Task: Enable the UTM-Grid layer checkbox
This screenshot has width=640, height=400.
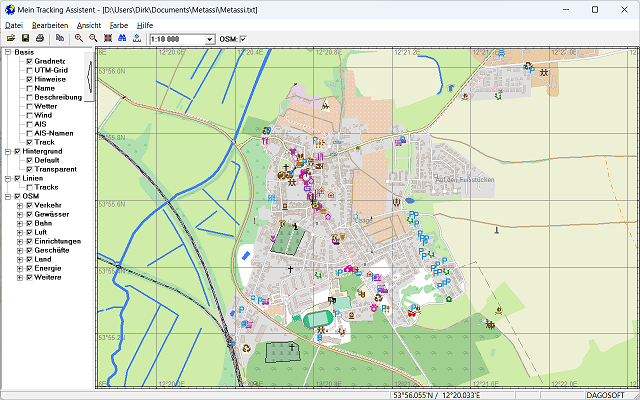Action: point(30,71)
